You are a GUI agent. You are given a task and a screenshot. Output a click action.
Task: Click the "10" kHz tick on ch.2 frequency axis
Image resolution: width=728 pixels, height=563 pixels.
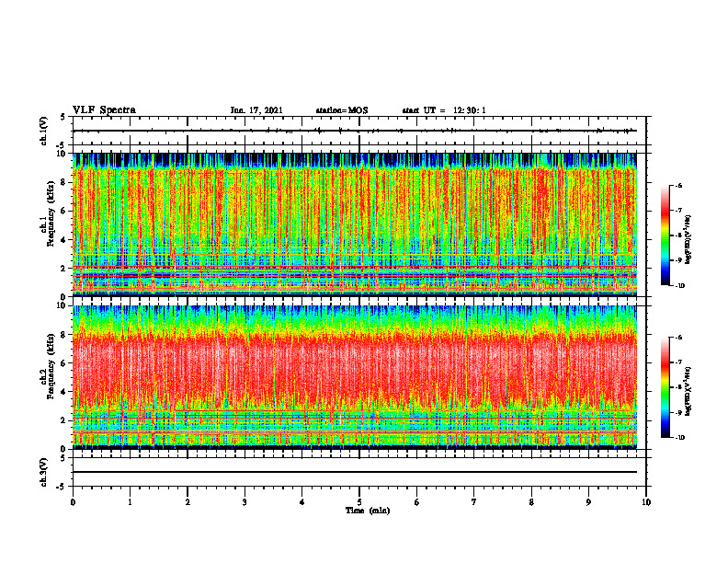tap(63, 305)
